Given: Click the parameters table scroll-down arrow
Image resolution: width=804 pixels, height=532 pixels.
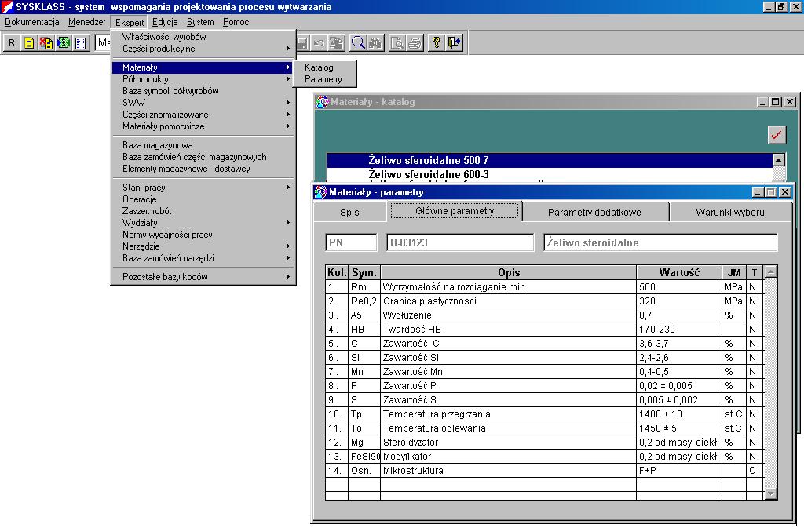Looking at the screenshot, I should coord(771,494).
